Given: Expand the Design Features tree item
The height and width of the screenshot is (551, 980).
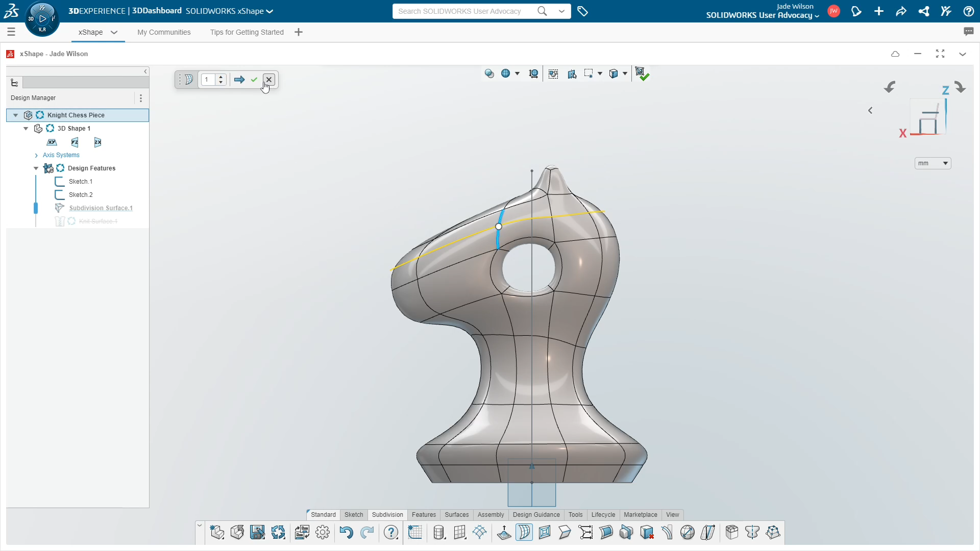Looking at the screenshot, I should point(36,167).
